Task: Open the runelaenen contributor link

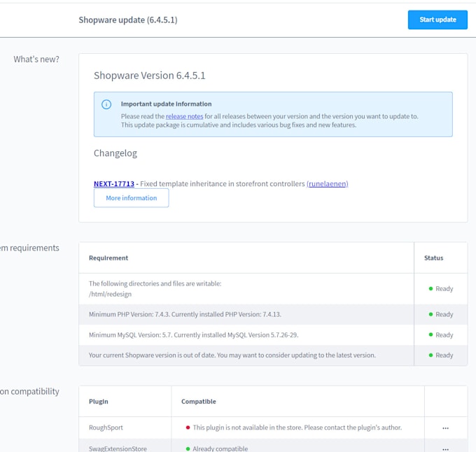Action: tap(328, 184)
